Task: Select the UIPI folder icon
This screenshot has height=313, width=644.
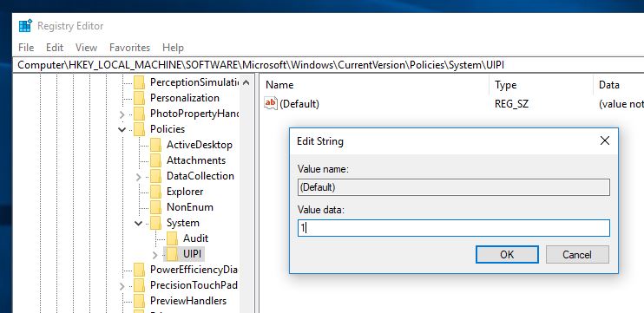Action: click(173, 254)
